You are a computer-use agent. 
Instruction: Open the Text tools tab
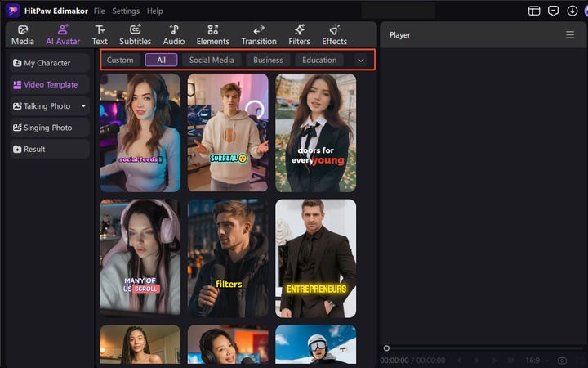[x=100, y=35]
